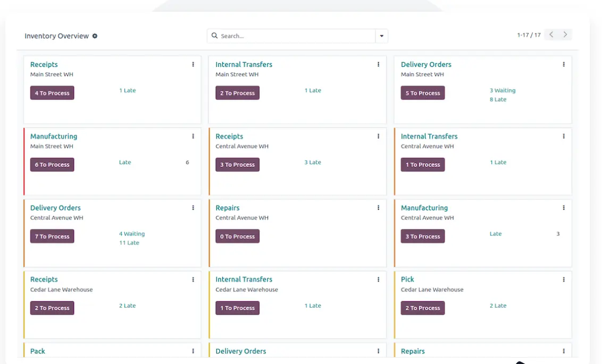Viewport: 602px width, 364px height.
Task: Open Receipts title for Cedar Lane Warehouse
Action: coord(44,279)
